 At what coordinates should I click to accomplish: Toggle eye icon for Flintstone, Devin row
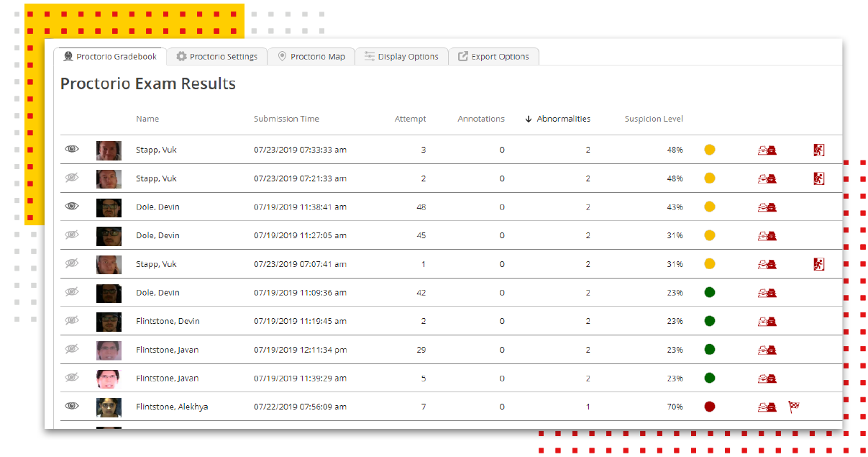pyautogui.click(x=72, y=320)
